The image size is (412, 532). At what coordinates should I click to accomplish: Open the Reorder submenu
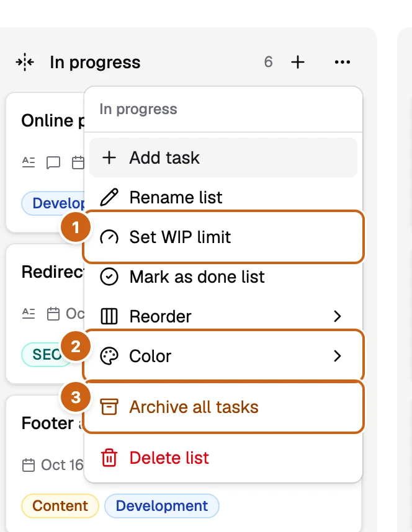click(x=223, y=316)
